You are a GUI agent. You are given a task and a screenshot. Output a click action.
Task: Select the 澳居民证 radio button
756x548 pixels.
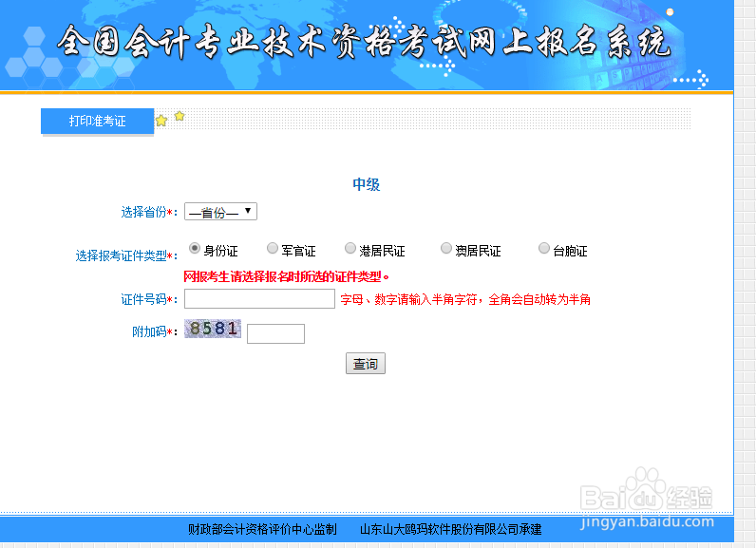[x=446, y=248]
